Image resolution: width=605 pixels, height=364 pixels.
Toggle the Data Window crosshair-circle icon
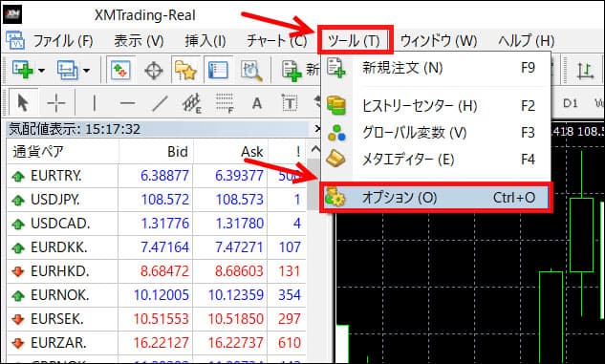click(x=154, y=71)
